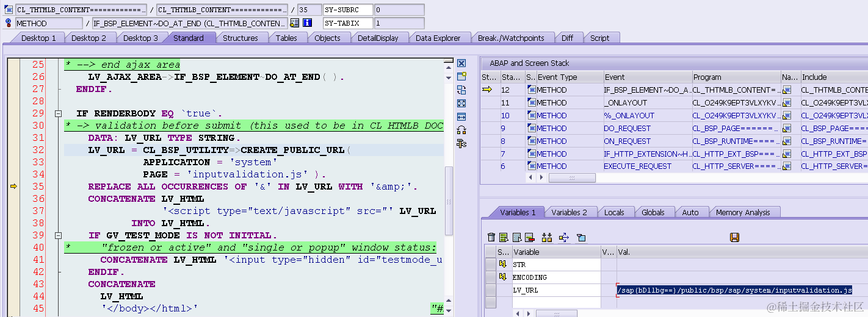Click line number 35 in the editor gutter
This screenshot has width=868, height=317.
[x=38, y=187]
